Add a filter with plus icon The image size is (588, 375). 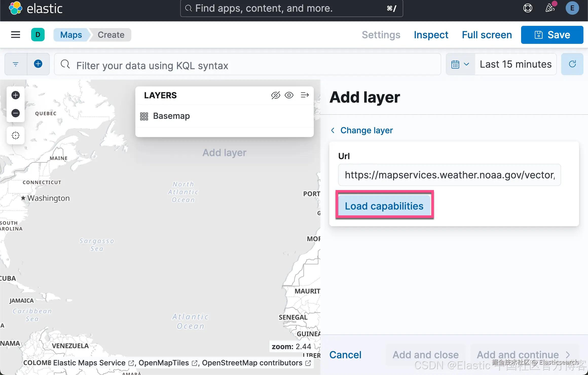[x=38, y=64]
